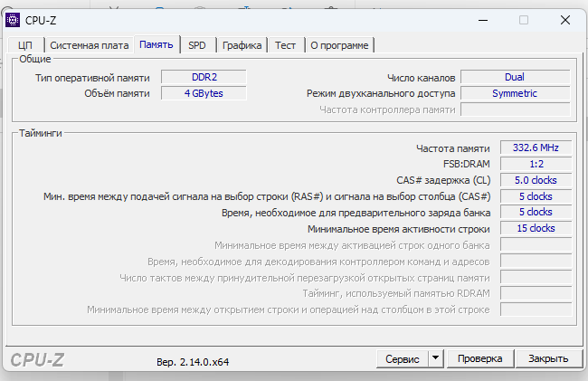
Task: Click the empty memory controller frequency field
Action: 516,110
